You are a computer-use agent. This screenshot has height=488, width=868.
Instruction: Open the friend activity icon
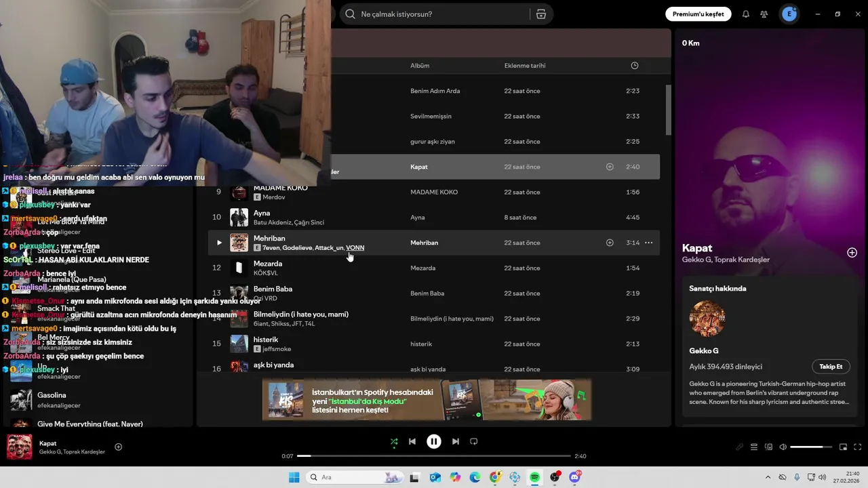pyautogui.click(x=764, y=14)
